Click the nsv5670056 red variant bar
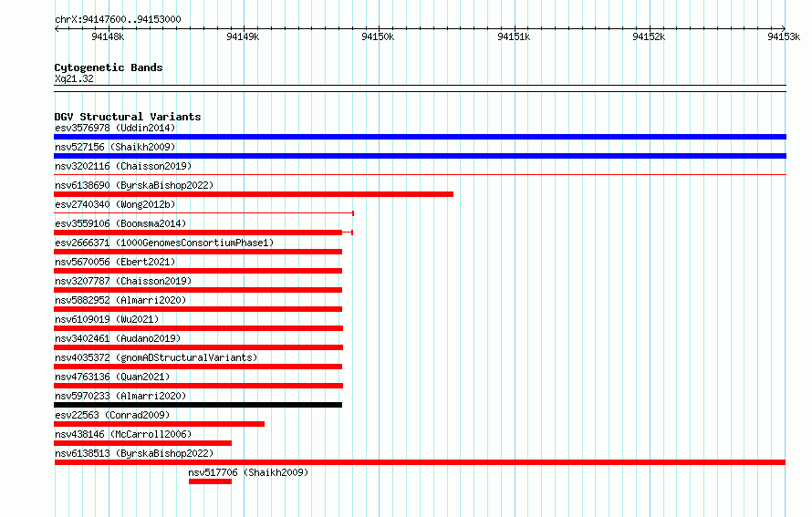Viewport: 812px width, 517px height. [198, 271]
